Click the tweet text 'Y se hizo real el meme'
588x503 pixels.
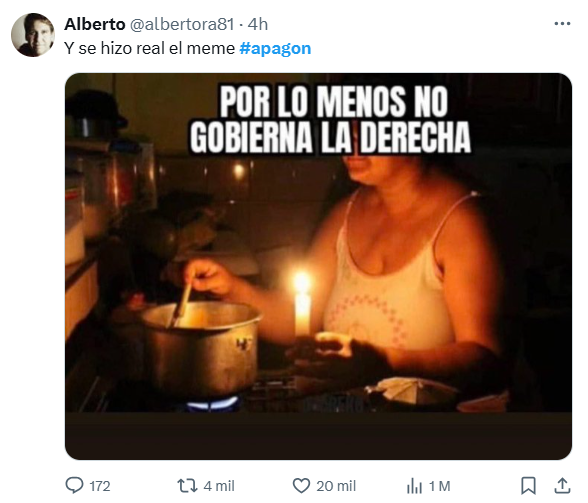[x=150, y=48]
